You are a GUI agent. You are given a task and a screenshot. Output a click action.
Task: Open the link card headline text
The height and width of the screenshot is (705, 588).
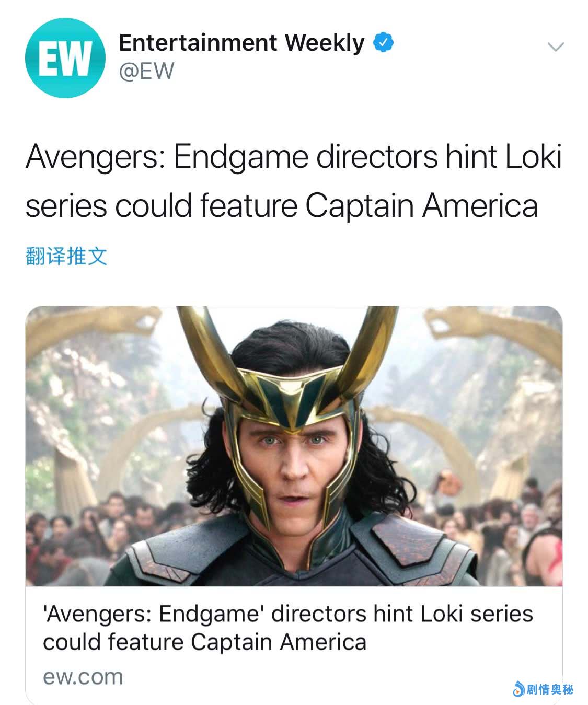click(288, 628)
